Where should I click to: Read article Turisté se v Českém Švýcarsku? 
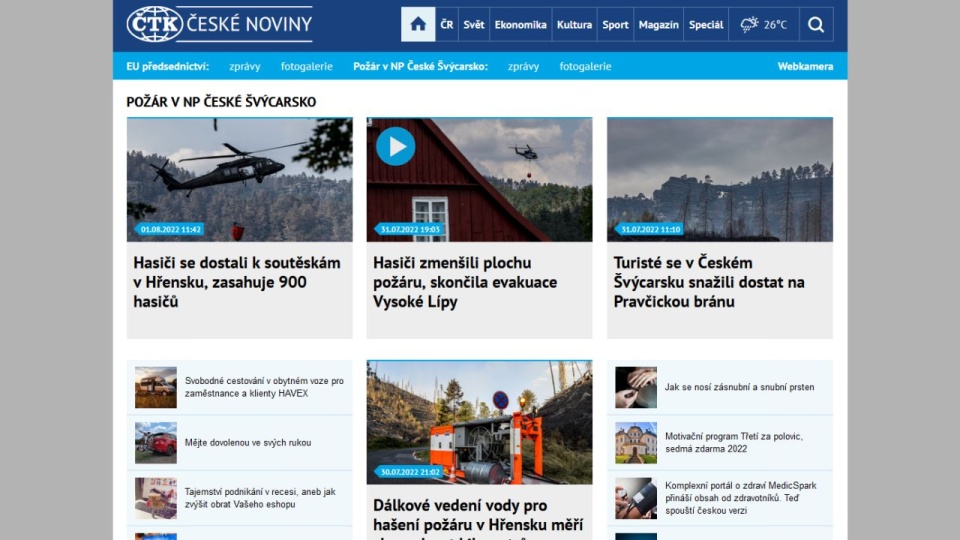(709, 282)
